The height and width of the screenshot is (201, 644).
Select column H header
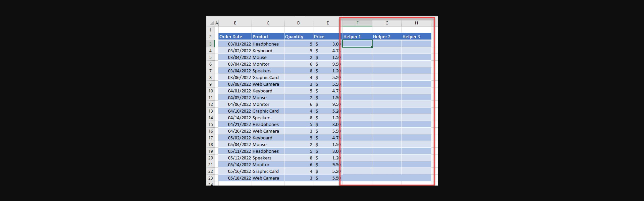point(416,23)
